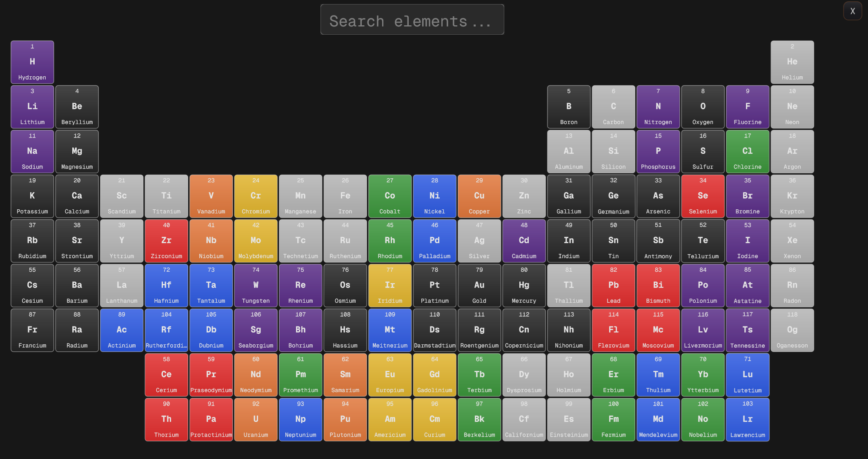This screenshot has width=868, height=459.
Task: Click the Oxygen element tile
Action: pos(703,107)
